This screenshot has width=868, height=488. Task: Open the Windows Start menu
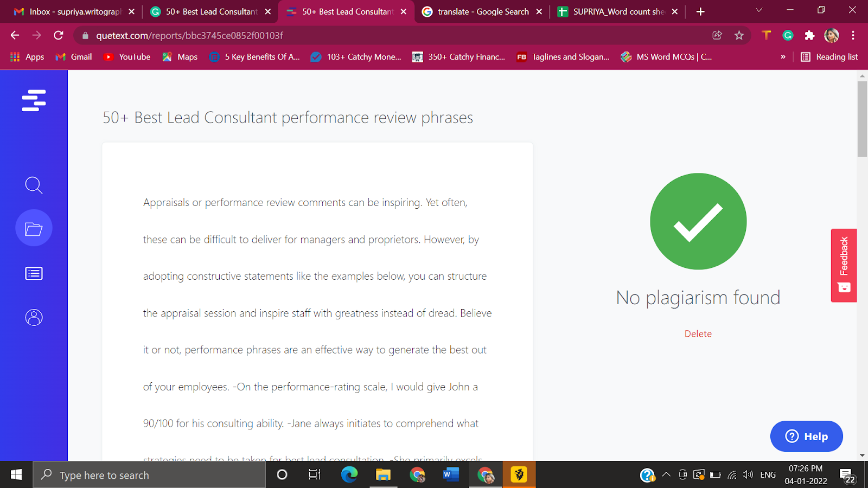pyautogui.click(x=16, y=475)
